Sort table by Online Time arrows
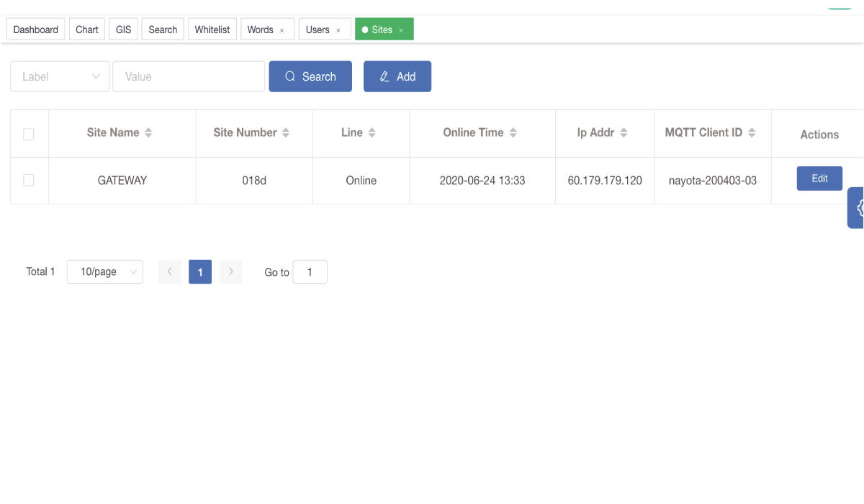 513,133
